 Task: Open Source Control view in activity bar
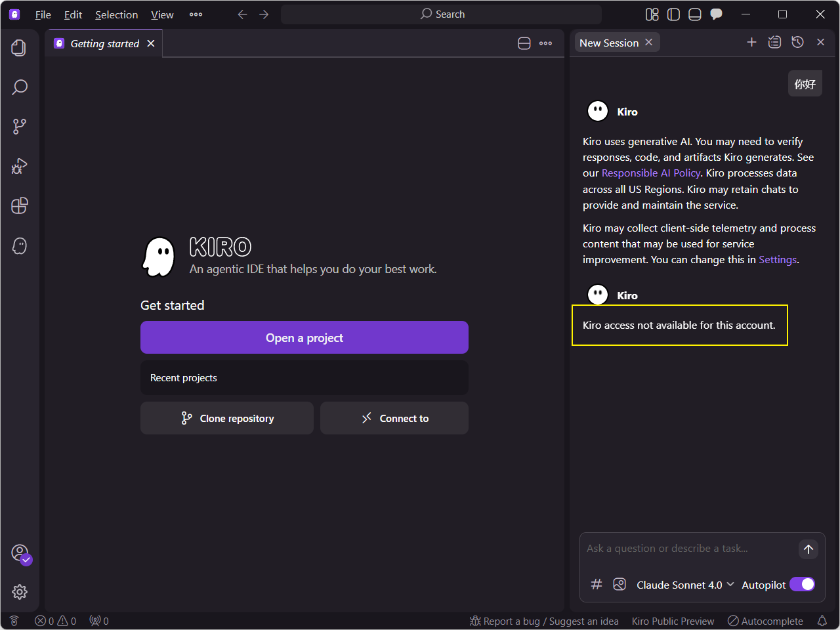(19, 127)
